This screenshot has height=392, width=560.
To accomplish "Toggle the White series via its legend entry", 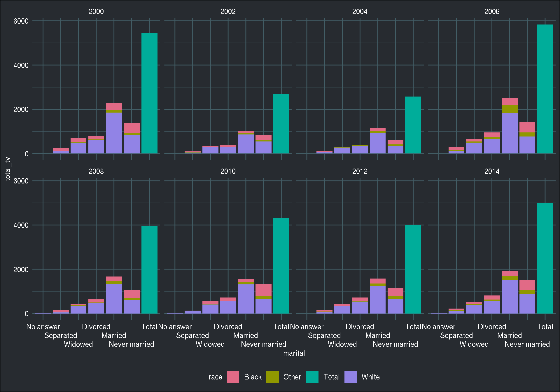I will 370,377.
